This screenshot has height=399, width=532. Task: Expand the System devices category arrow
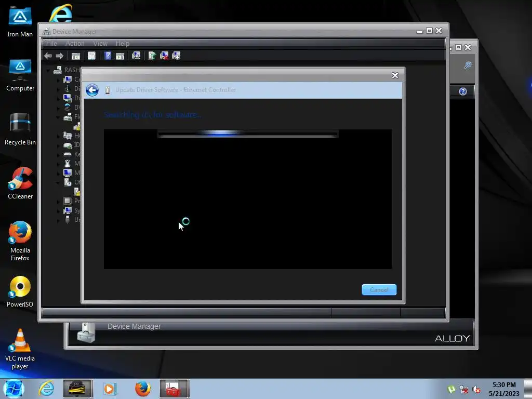click(x=58, y=211)
